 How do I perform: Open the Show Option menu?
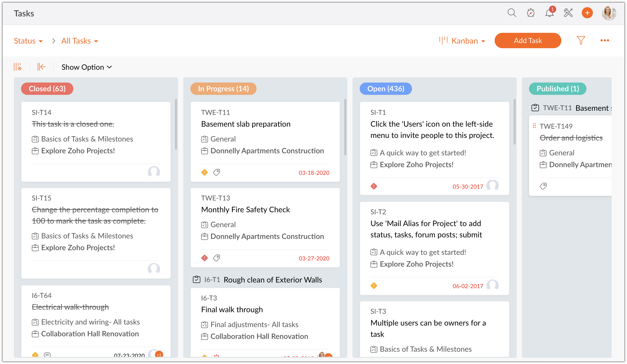pyautogui.click(x=87, y=67)
